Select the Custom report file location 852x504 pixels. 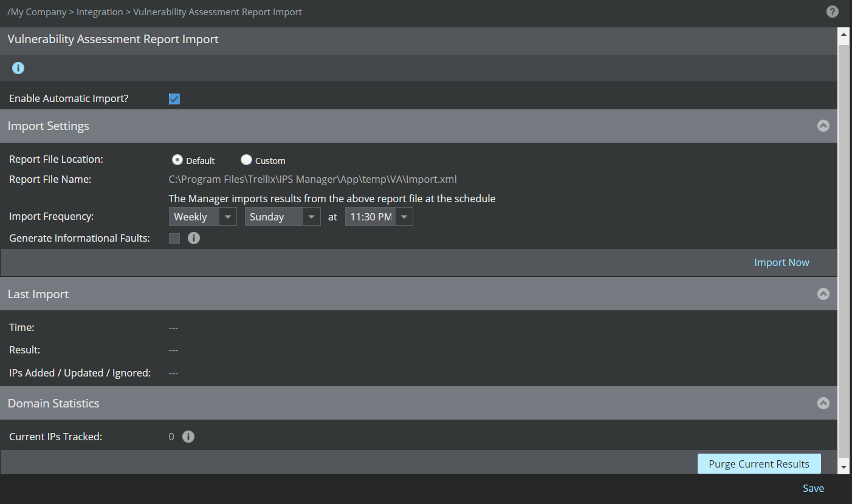[246, 160]
